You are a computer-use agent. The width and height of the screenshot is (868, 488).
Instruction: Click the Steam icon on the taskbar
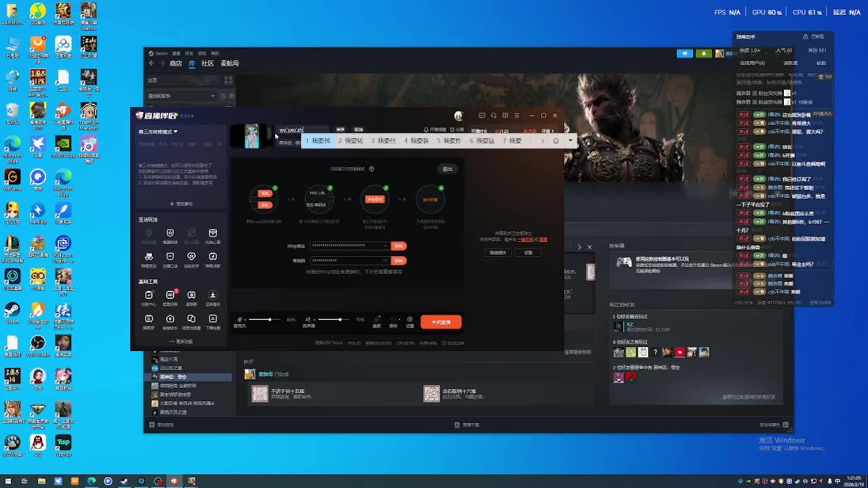pyautogui.click(x=124, y=481)
